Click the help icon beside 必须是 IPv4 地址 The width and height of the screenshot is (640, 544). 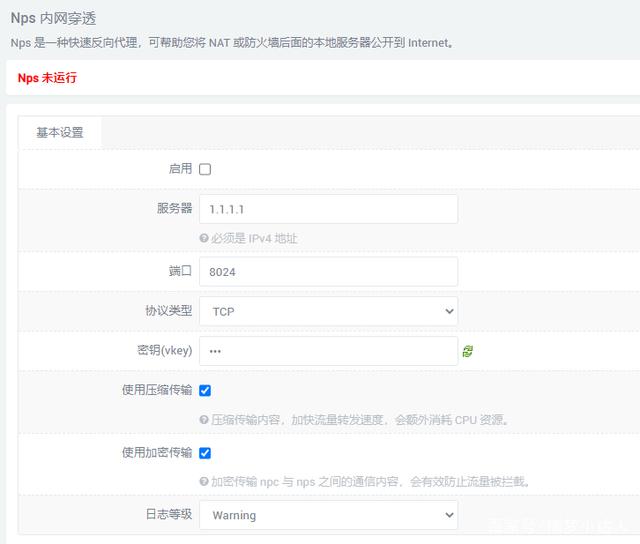204,238
